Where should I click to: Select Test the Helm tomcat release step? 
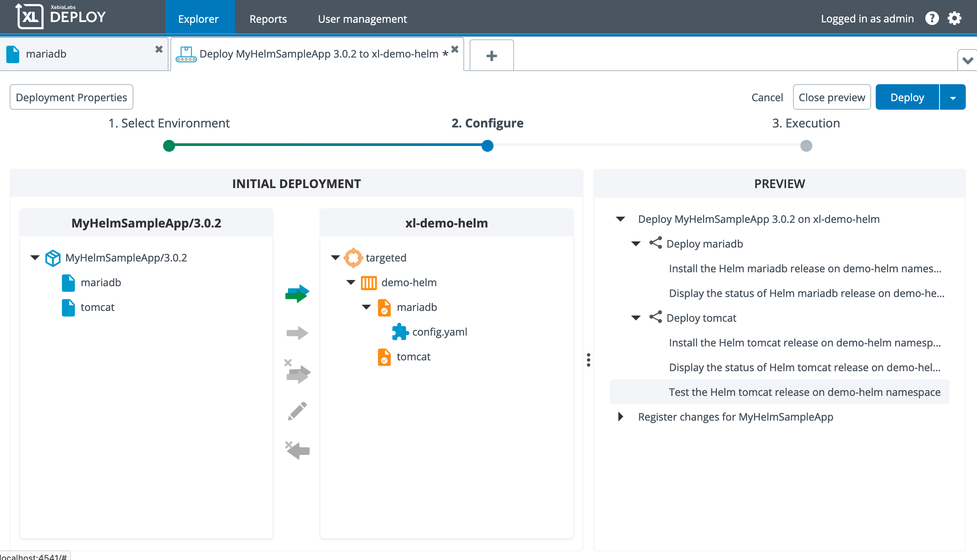[804, 392]
